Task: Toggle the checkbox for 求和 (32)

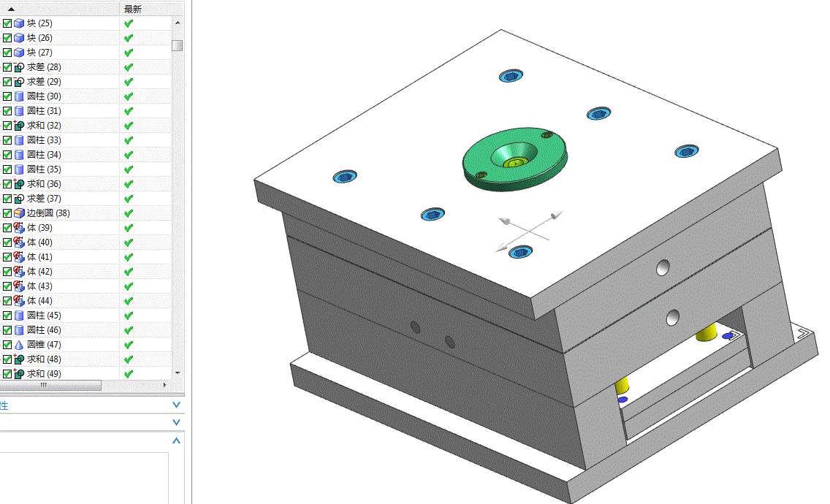Action: pyautogui.click(x=7, y=126)
